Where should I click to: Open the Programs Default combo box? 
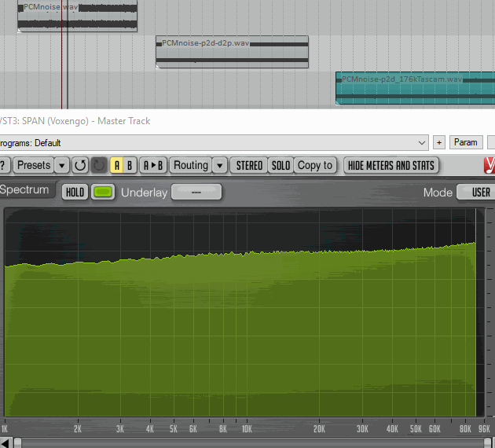click(212, 142)
